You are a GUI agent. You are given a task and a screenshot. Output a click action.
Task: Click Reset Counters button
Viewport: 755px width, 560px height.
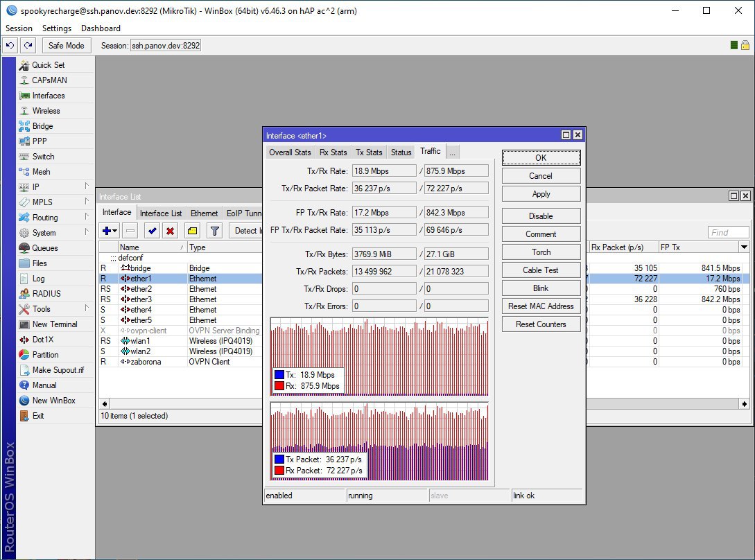tap(541, 324)
